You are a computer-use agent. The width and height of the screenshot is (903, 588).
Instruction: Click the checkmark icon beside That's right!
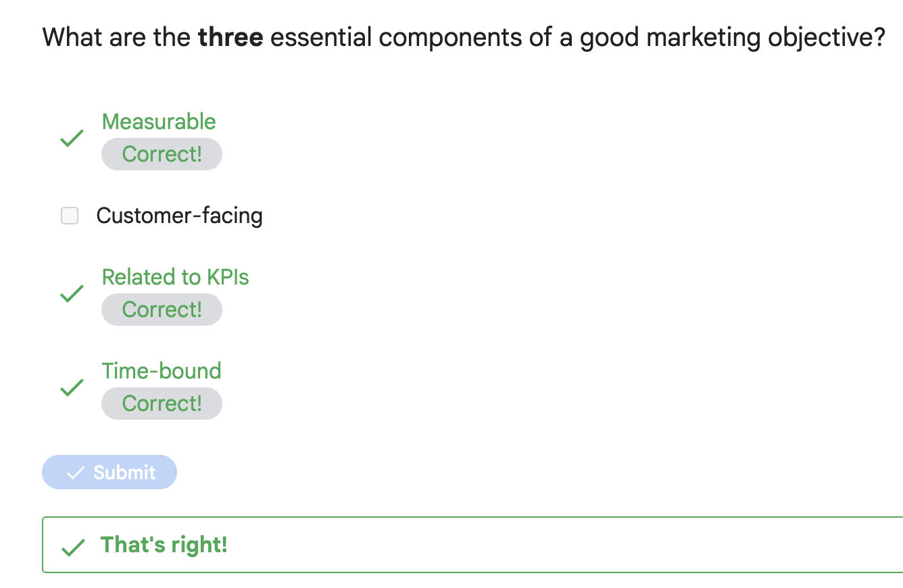73,546
